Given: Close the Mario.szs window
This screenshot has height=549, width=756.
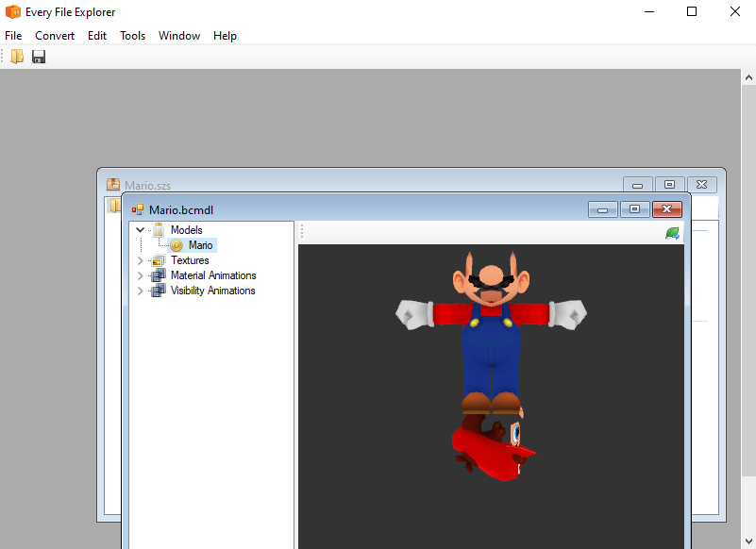Looking at the screenshot, I should click(701, 185).
